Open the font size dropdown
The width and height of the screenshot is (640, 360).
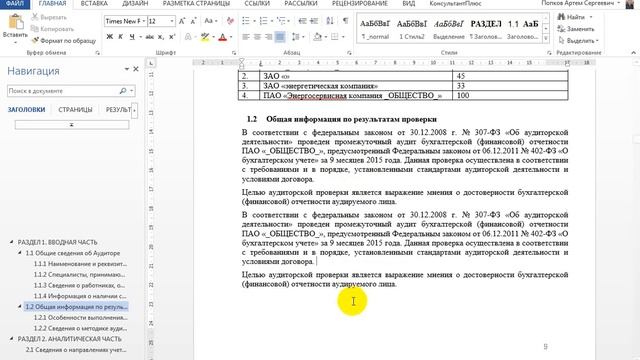172,21
